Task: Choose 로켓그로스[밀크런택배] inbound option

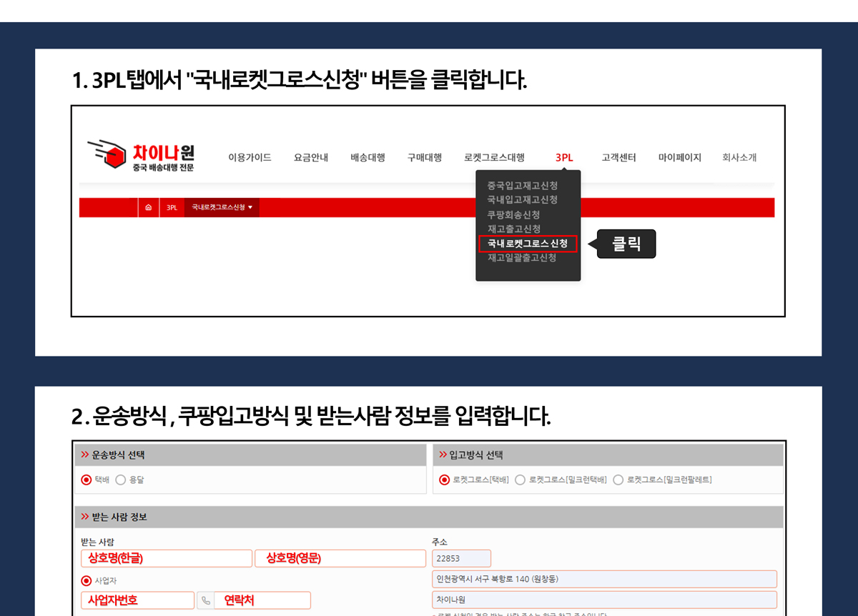Action: pyautogui.click(x=520, y=480)
